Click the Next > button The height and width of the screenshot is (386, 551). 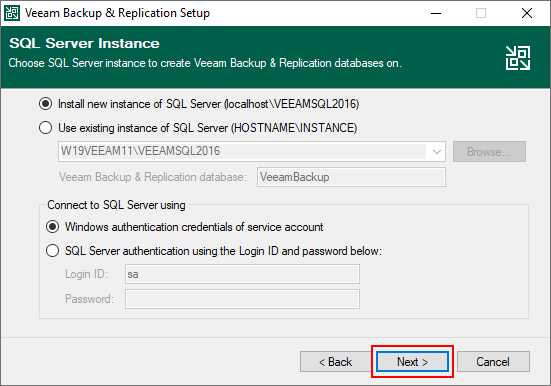pos(412,361)
